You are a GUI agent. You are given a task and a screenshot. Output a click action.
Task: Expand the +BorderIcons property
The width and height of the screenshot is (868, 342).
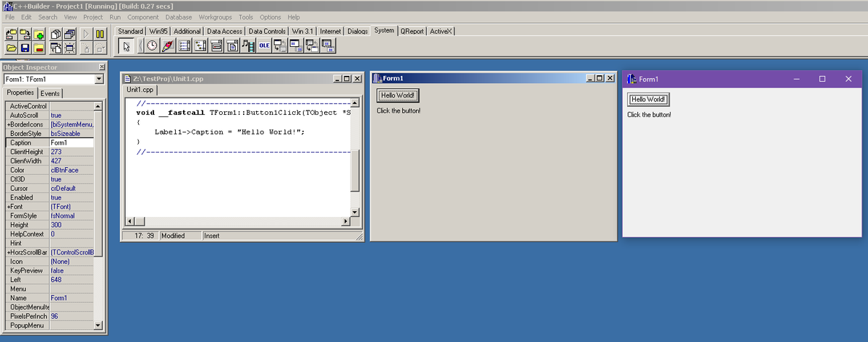(x=8, y=124)
